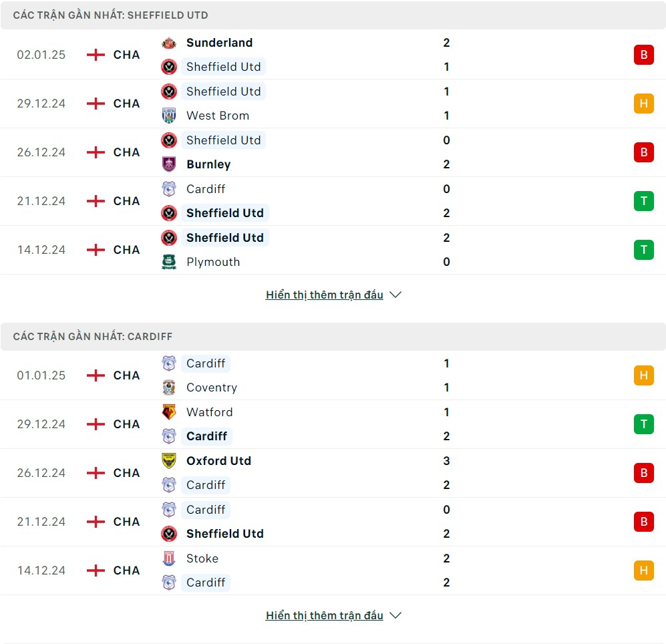Image resolution: width=666 pixels, height=644 pixels.
Task: Select the Burnley team name
Action: coord(208,164)
